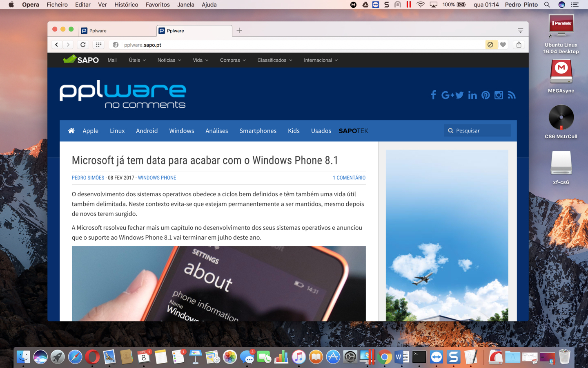Select the Android category in nav bar

click(x=147, y=131)
